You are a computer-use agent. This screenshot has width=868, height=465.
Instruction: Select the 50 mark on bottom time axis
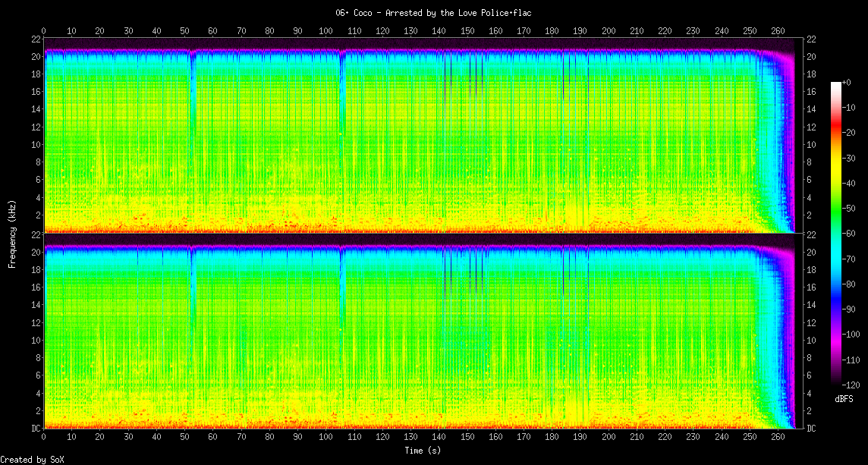coord(185,438)
